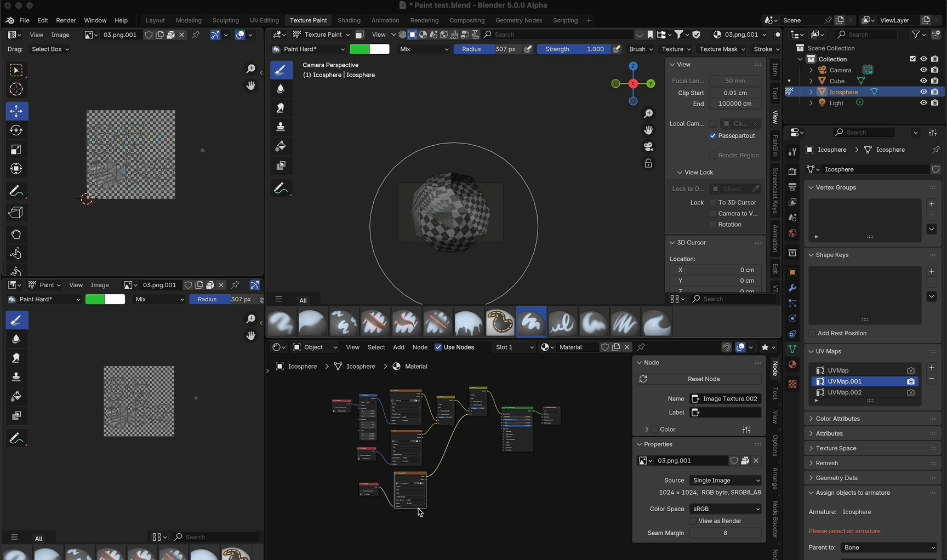Viewport: 947px width, 560px height.
Task: Open the Modifiers properties tab
Action: [x=792, y=288]
